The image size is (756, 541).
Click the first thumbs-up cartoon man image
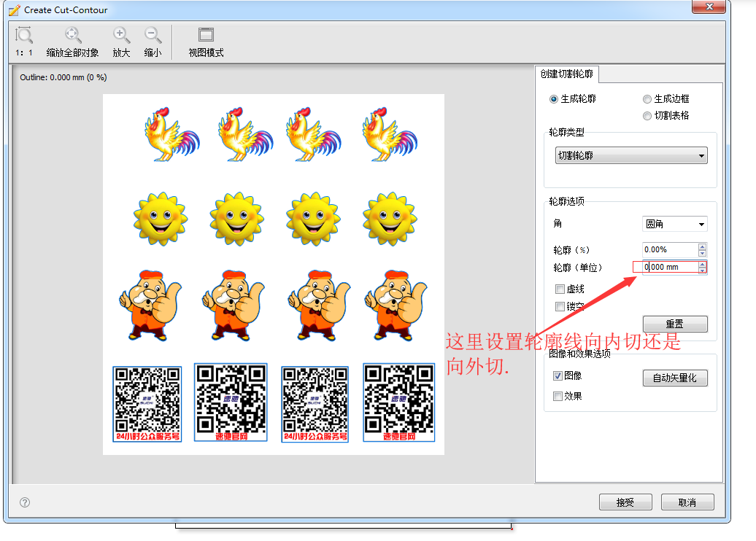[x=150, y=305]
